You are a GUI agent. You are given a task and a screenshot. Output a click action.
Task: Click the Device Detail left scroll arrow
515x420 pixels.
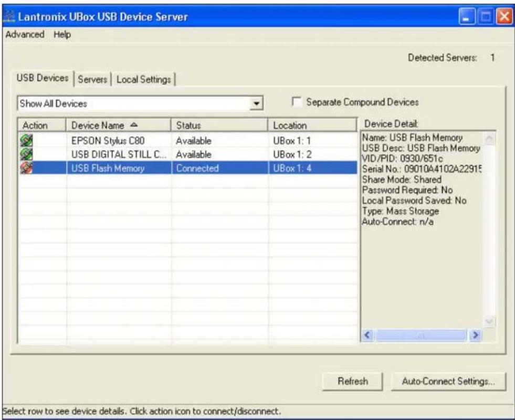pos(367,335)
